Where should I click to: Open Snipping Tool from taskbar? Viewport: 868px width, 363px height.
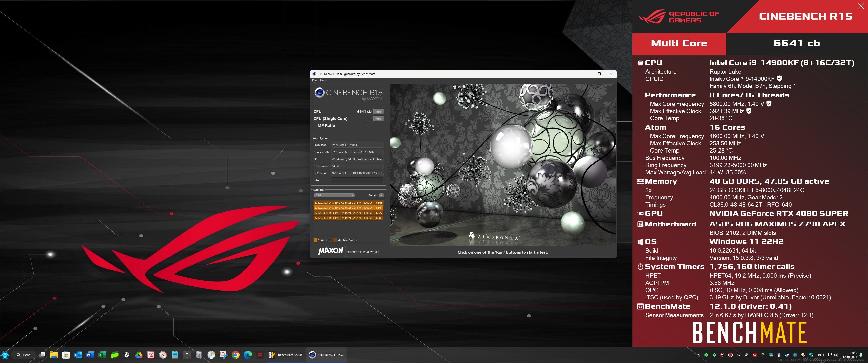tap(223, 355)
